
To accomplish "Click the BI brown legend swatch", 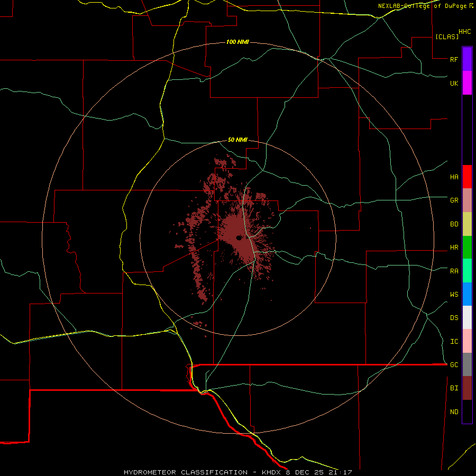I will (x=467, y=388).
